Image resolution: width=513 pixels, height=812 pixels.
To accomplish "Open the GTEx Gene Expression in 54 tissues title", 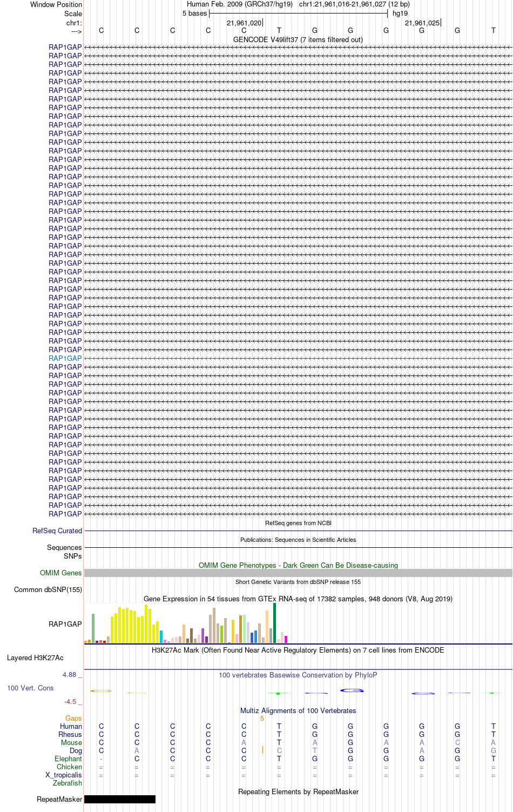I will tap(298, 599).
